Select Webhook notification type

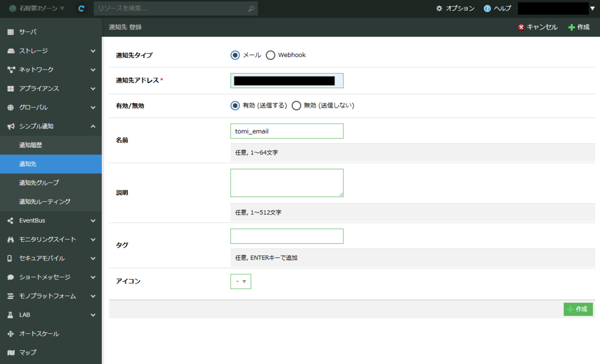(x=270, y=55)
